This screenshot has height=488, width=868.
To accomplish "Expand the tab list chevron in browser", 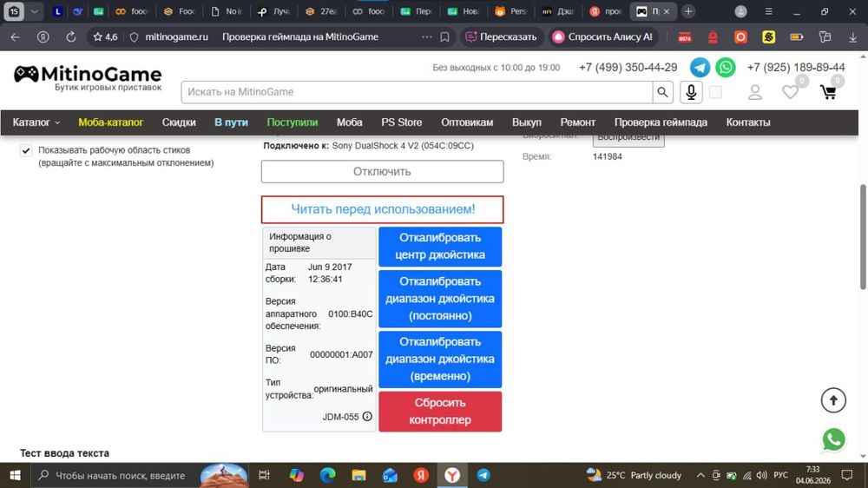I will click(35, 11).
